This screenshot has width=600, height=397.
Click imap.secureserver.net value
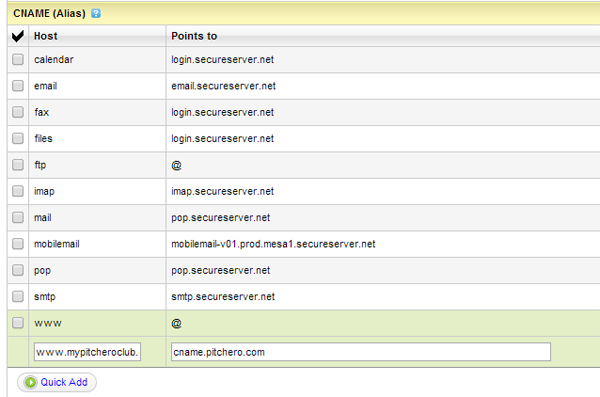coord(222,191)
